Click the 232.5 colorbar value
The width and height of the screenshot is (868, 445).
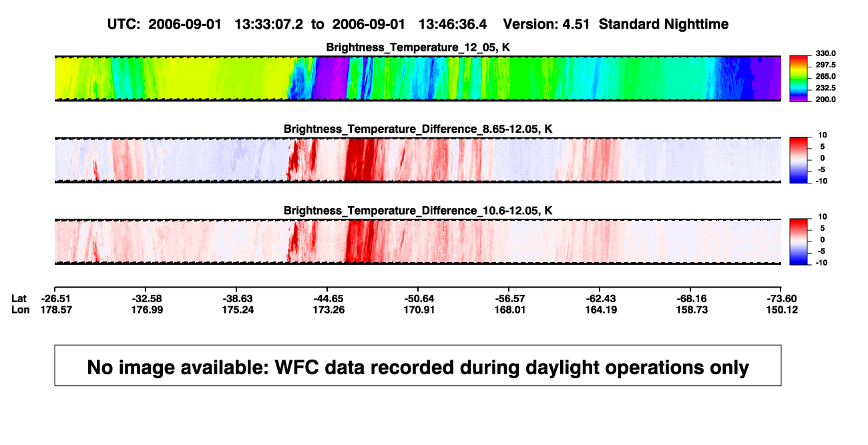click(x=825, y=87)
